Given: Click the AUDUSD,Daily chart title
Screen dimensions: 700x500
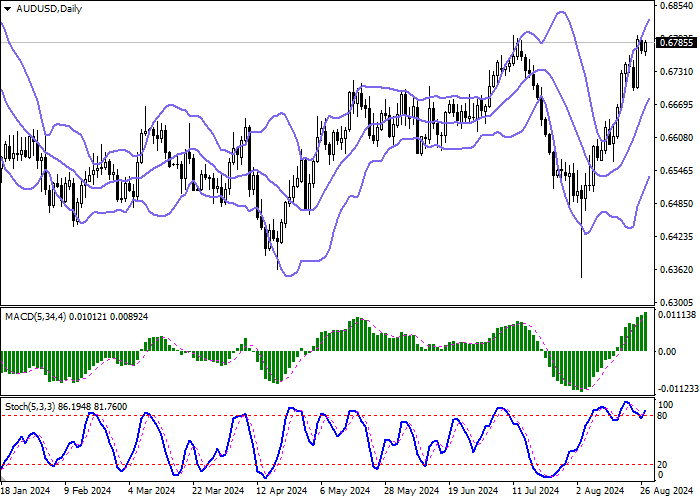Looking at the screenshot, I should tap(49, 8).
